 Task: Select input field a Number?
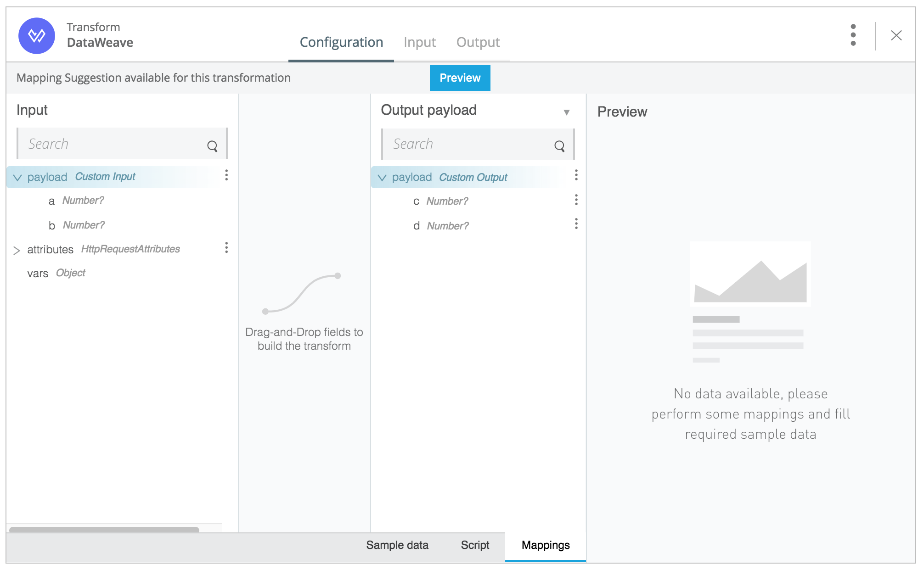(x=76, y=201)
